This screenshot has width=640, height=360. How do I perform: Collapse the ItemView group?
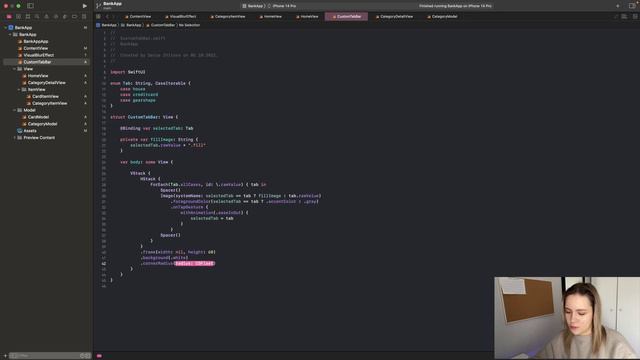click(x=19, y=89)
